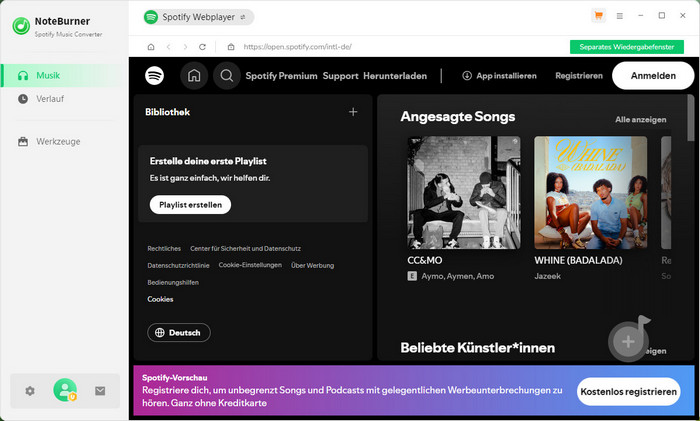Click Playlist erstellen button
Image resolution: width=700 pixels, height=421 pixels.
(x=190, y=205)
